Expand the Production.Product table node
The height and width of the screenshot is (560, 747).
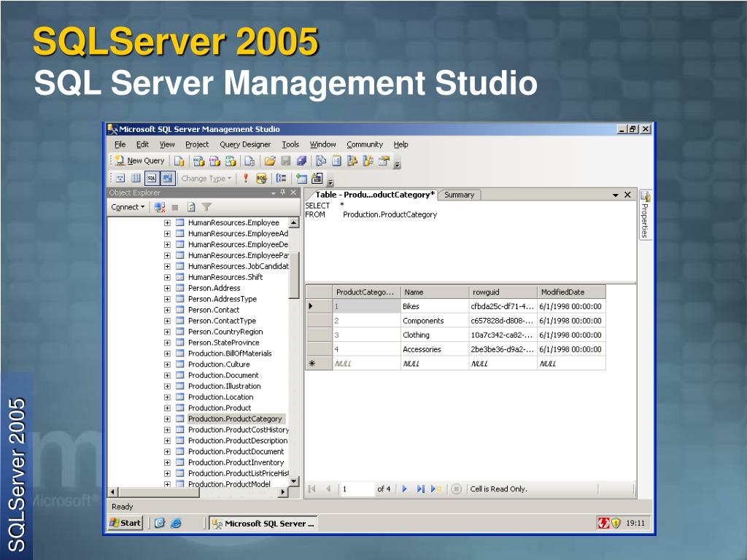[167, 408]
